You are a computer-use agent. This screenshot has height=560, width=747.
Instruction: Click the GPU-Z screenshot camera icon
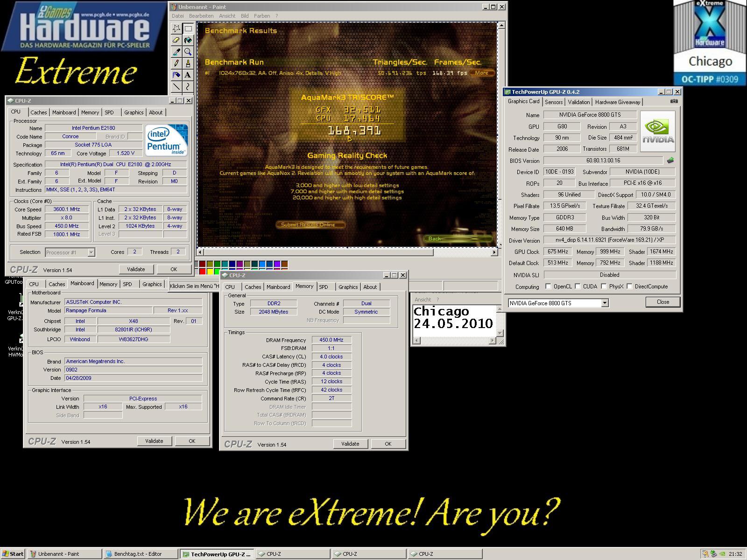point(674,101)
